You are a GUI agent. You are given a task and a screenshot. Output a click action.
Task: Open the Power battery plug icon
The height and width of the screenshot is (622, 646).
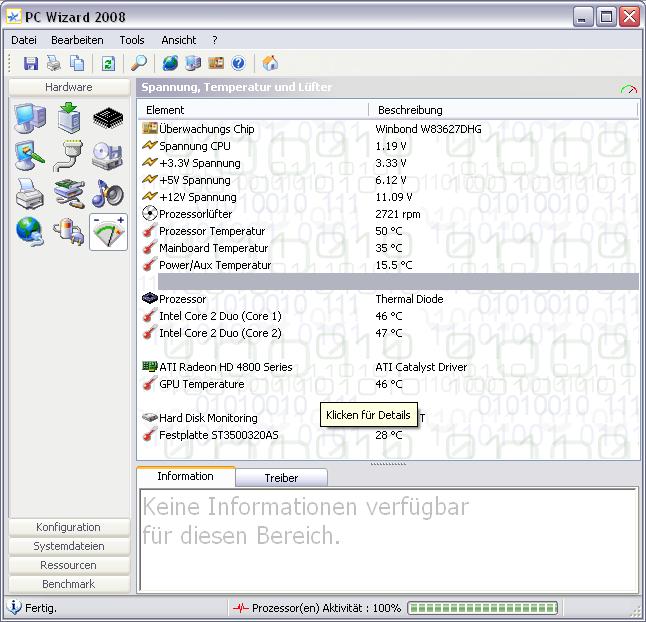[x=68, y=232]
